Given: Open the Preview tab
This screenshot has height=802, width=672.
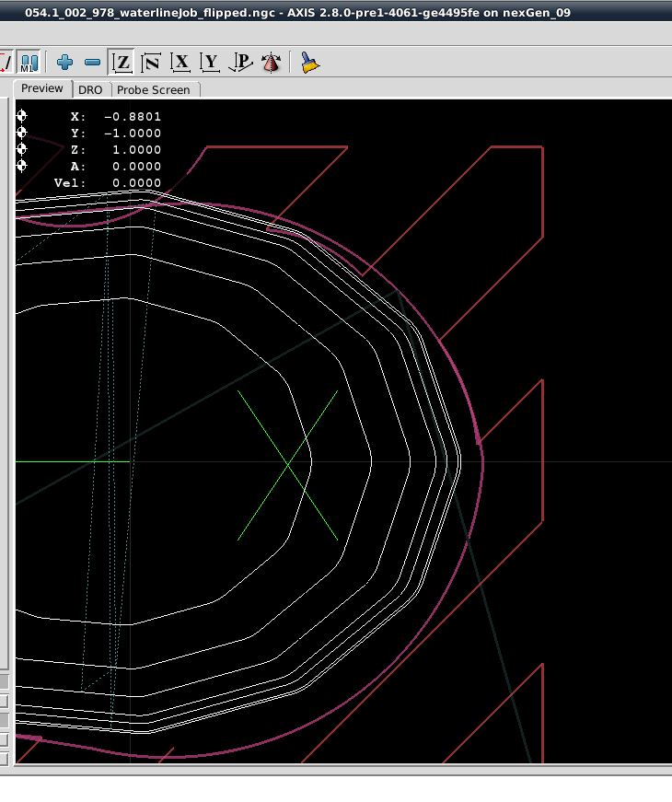Looking at the screenshot, I should [42, 88].
